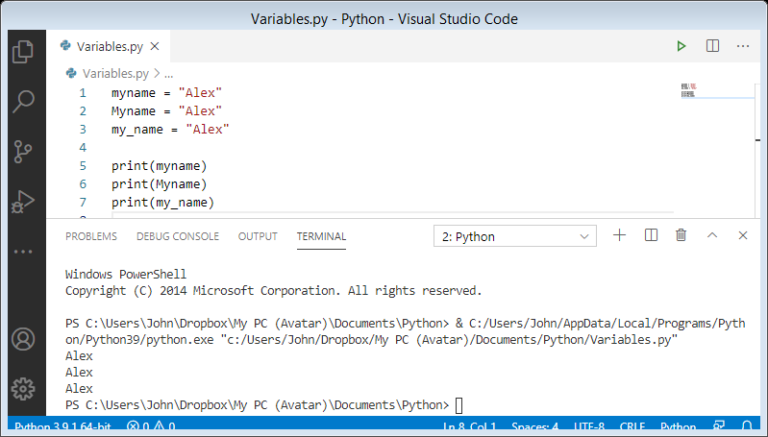This screenshot has width=768, height=437.
Task: Maximize the panel size with chevron up
Action: point(712,235)
